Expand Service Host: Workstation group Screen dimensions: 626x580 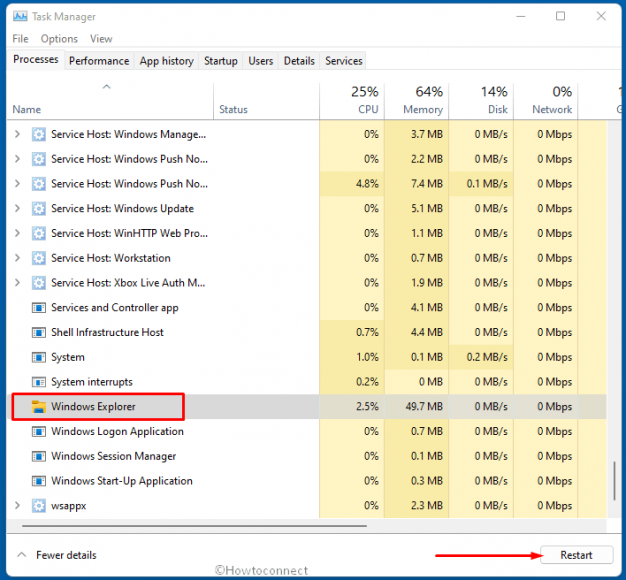17,258
